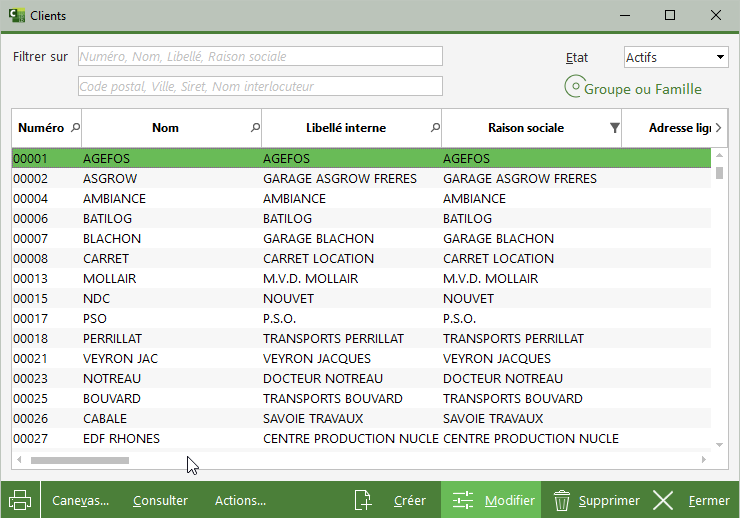This screenshot has height=518, width=740.
Task: Click the horizontal scrollbar thumb
Action: (x=80, y=460)
